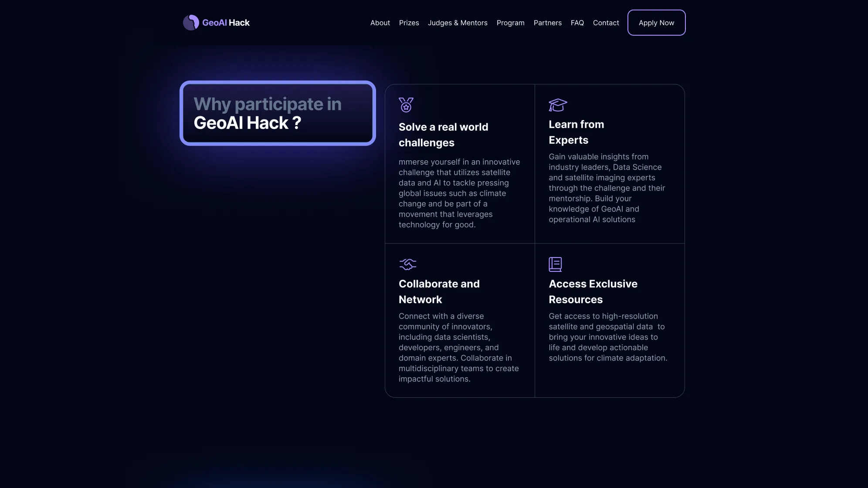This screenshot has height=488, width=868.
Task: Click the medal icon above Solve challenges
Action: [406, 105]
